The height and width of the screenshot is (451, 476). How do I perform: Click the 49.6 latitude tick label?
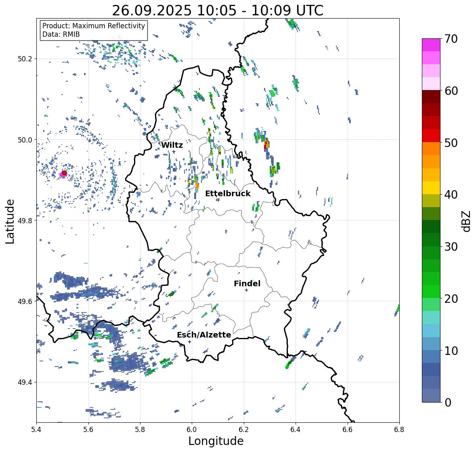pos(25,301)
